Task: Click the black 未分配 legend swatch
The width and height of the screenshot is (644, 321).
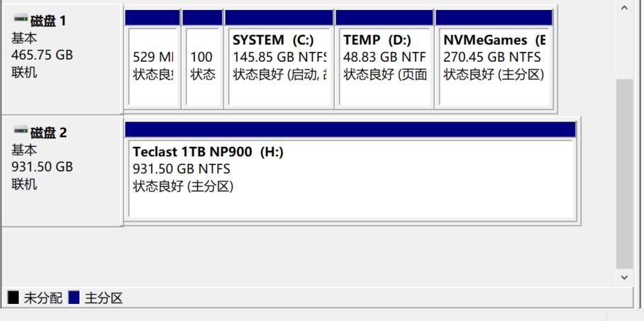Action: [13, 298]
